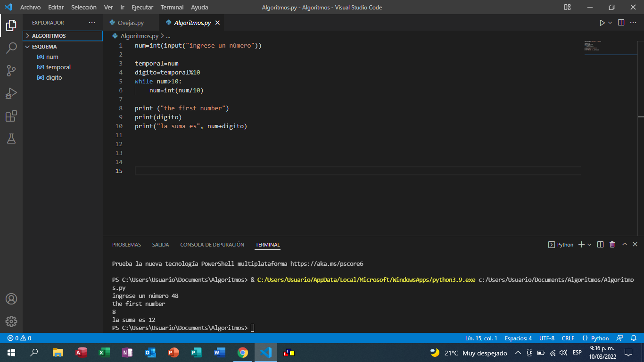Kill terminal with the trash icon
The height and width of the screenshot is (362, 644).
tap(612, 245)
